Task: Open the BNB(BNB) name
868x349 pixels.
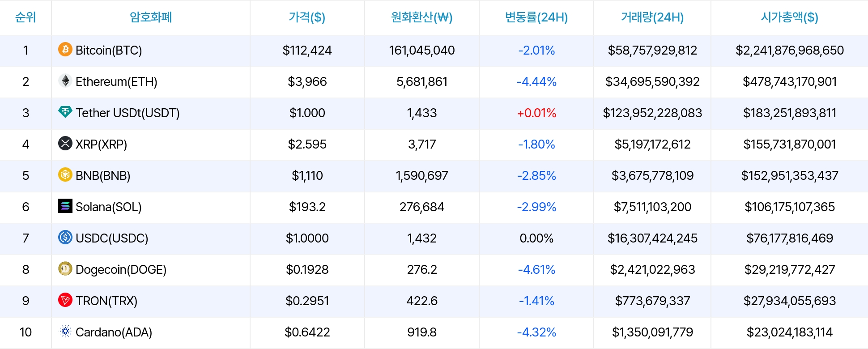Action: 103,176
